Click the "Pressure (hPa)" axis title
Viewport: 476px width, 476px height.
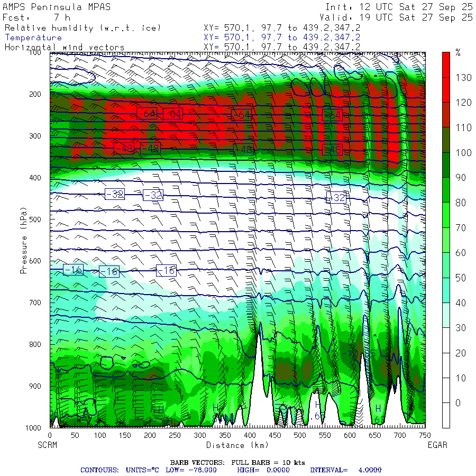pyautogui.click(x=23, y=241)
